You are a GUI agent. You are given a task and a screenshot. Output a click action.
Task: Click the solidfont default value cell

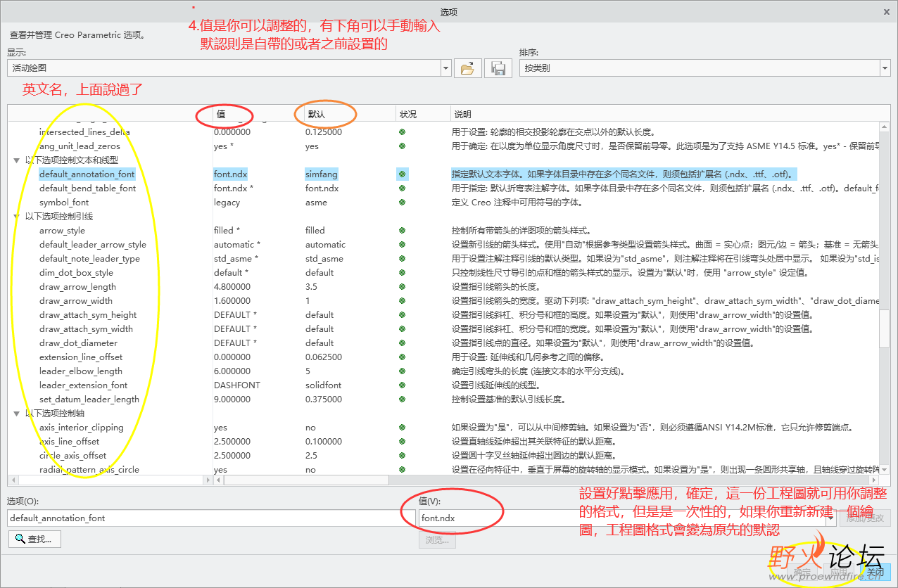point(324,385)
